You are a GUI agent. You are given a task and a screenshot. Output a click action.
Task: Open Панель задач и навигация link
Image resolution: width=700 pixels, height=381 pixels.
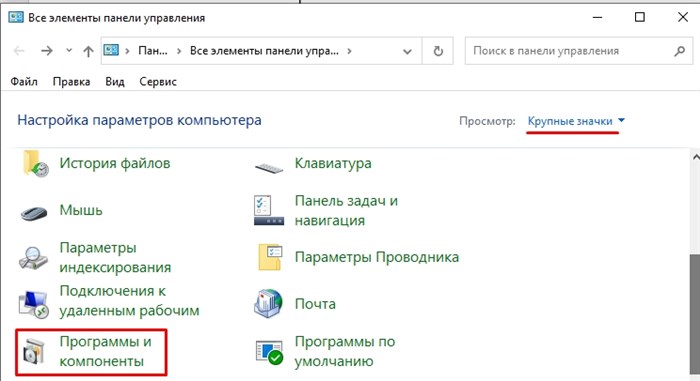coord(346,210)
